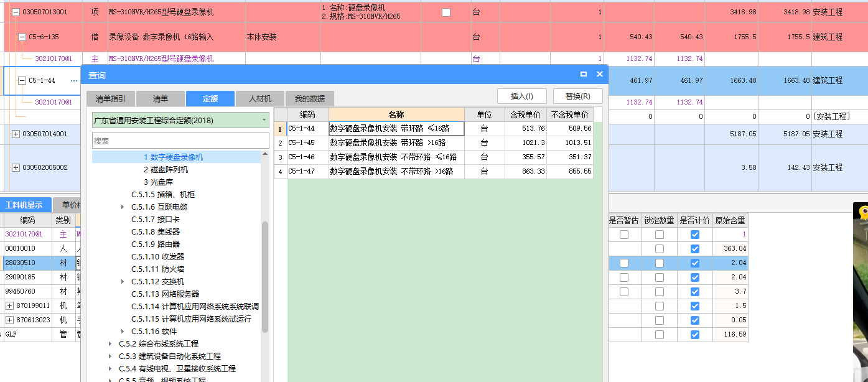Expand the 030502005002 row

16,168
